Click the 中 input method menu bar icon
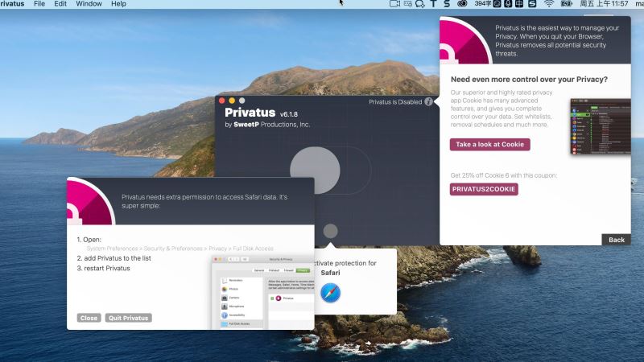 (x=519, y=4)
